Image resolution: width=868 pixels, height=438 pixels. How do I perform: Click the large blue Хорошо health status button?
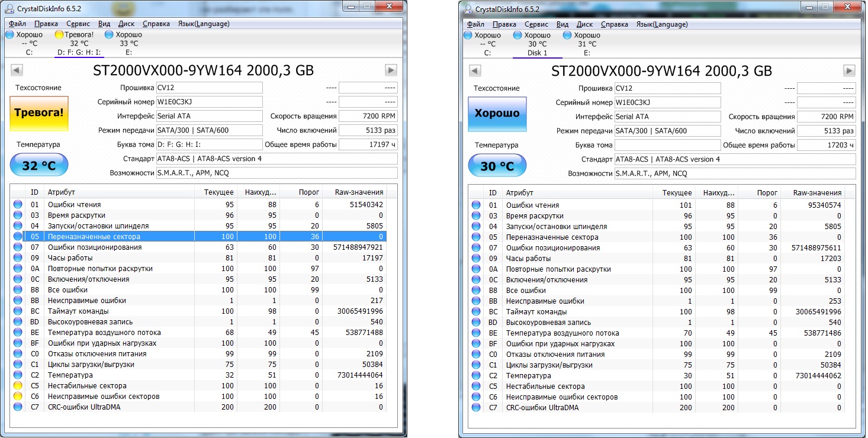point(497,114)
